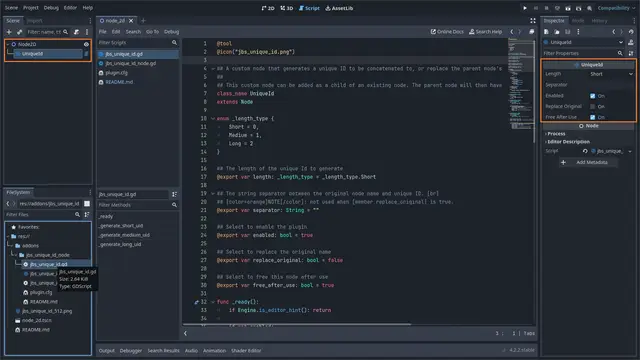Image resolution: width=640 pixels, height=360 pixels.
Task: Open Length dropdown in Inspector
Action: point(611,74)
